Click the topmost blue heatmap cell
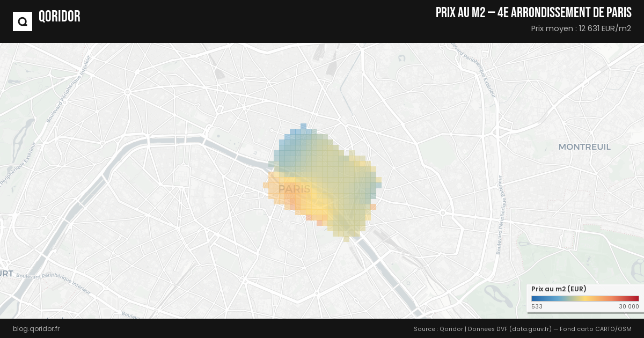644x338 pixels. pyautogui.click(x=303, y=127)
